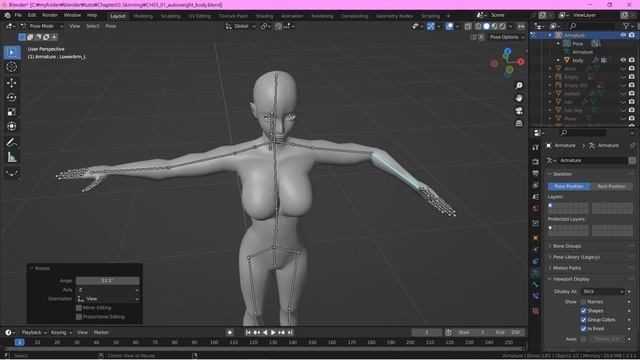
Task: Uncheck the Group Colors checkbox
Action: pyautogui.click(x=583, y=320)
